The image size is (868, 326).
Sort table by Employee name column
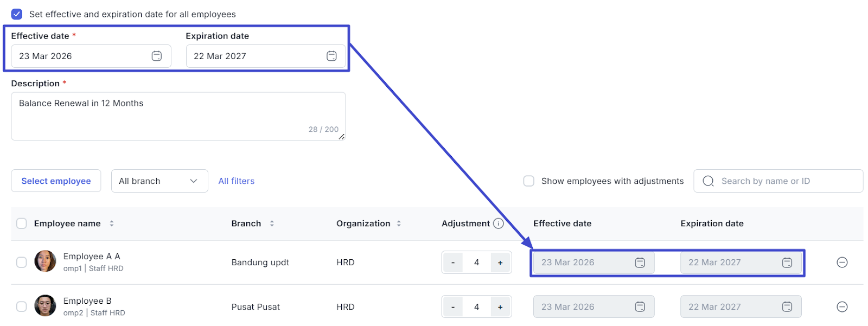[x=112, y=223]
